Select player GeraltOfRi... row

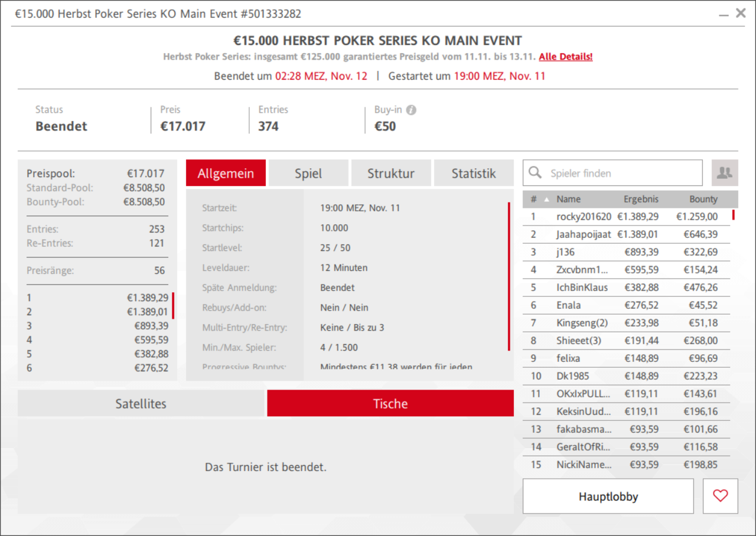tap(626, 447)
